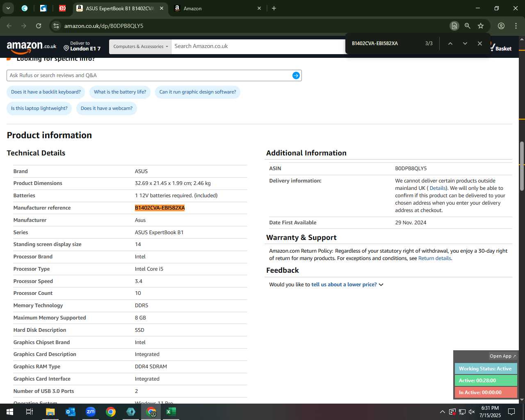Click the ASIN value B0DPB8QLY5
This screenshot has height=420, width=525.
411,169
